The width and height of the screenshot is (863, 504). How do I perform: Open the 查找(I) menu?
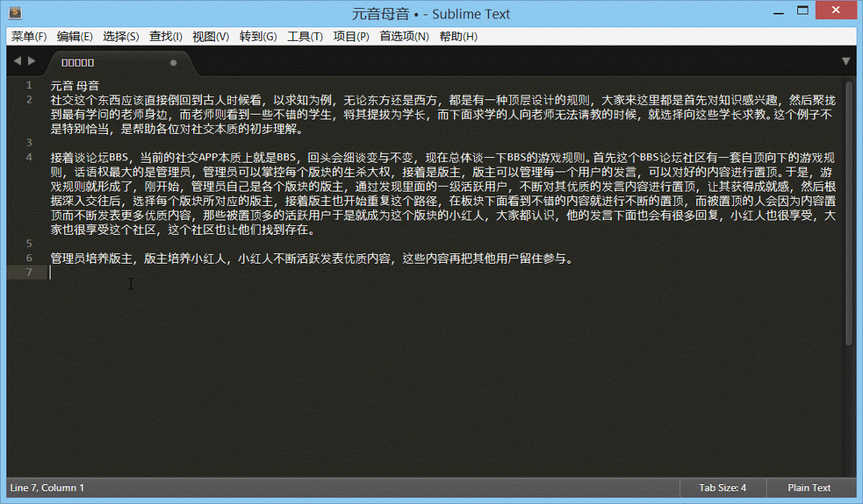166,36
